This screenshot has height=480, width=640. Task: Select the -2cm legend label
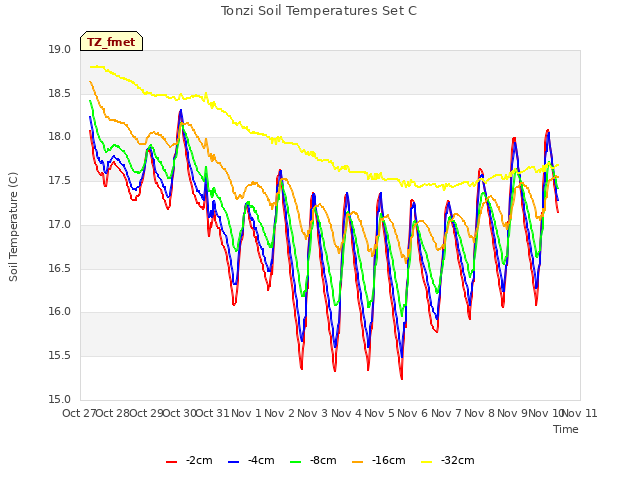pos(199,460)
